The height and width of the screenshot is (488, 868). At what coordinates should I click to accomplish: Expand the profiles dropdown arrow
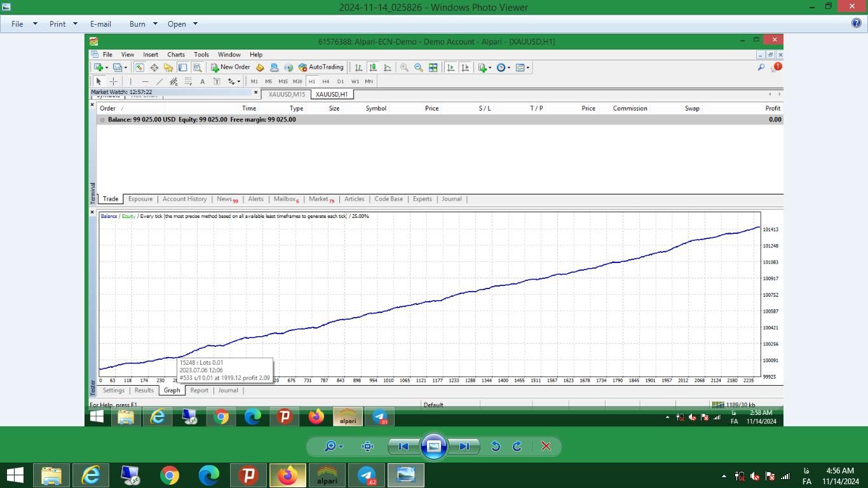click(125, 67)
